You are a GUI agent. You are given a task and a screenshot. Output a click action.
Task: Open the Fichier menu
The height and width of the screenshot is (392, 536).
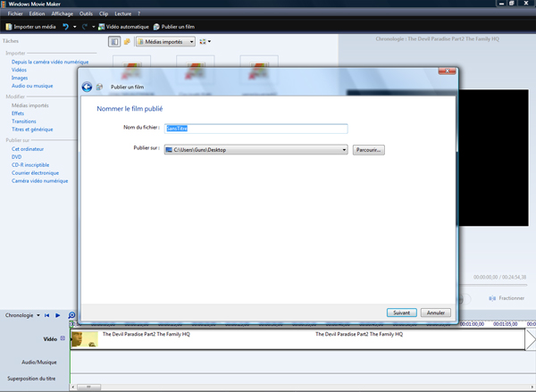tap(15, 14)
